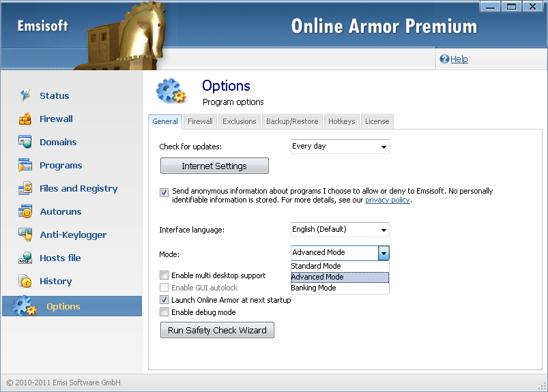Click the Status lightning icon in sidebar
The width and height of the screenshot is (548, 392).
[x=25, y=95]
